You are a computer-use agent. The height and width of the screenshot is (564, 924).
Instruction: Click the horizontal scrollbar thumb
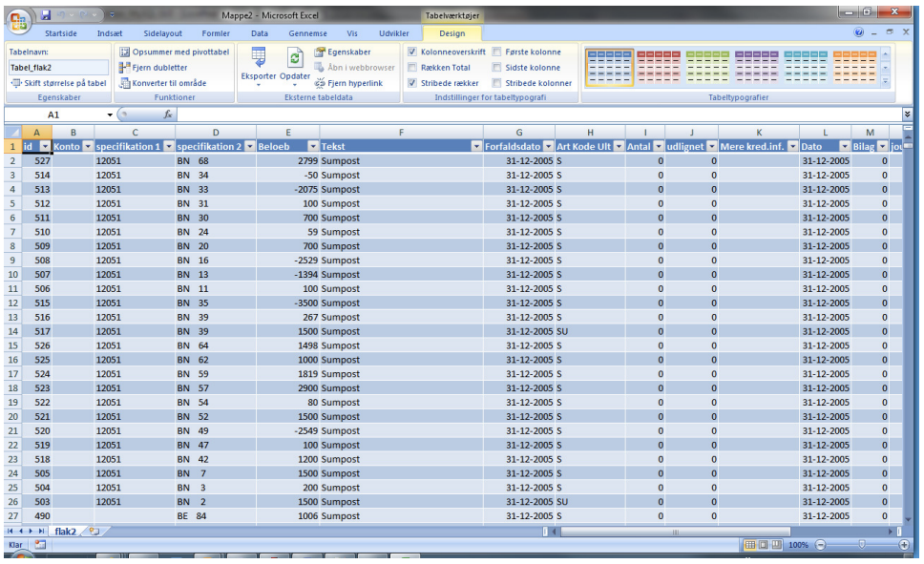point(675,532)
